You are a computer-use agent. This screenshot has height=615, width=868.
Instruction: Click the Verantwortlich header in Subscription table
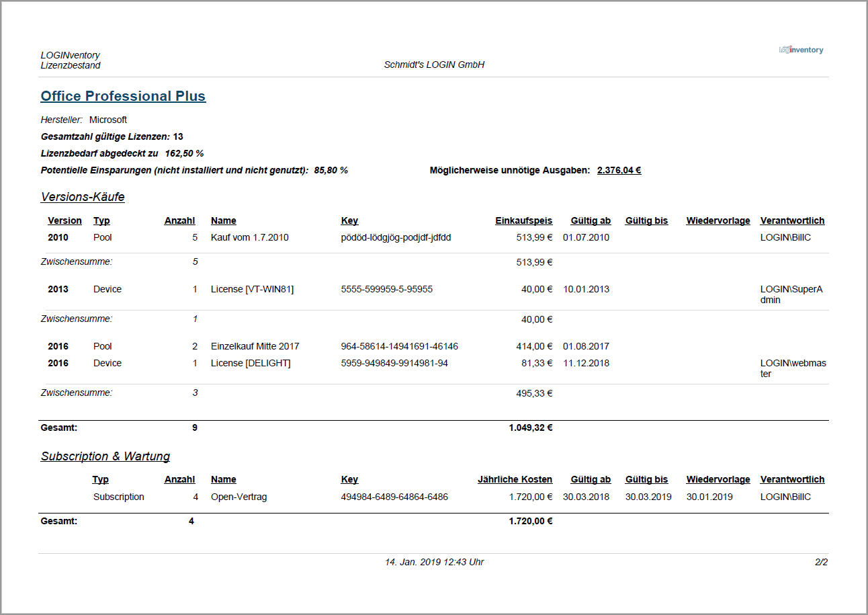(x=792, y=479)
